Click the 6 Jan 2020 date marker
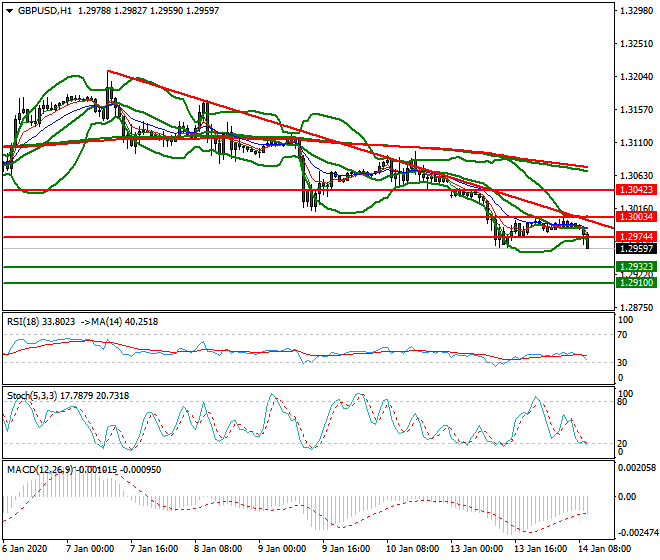Image resolution: width=660 pixels, height=560 pixels. coord(25,549)
